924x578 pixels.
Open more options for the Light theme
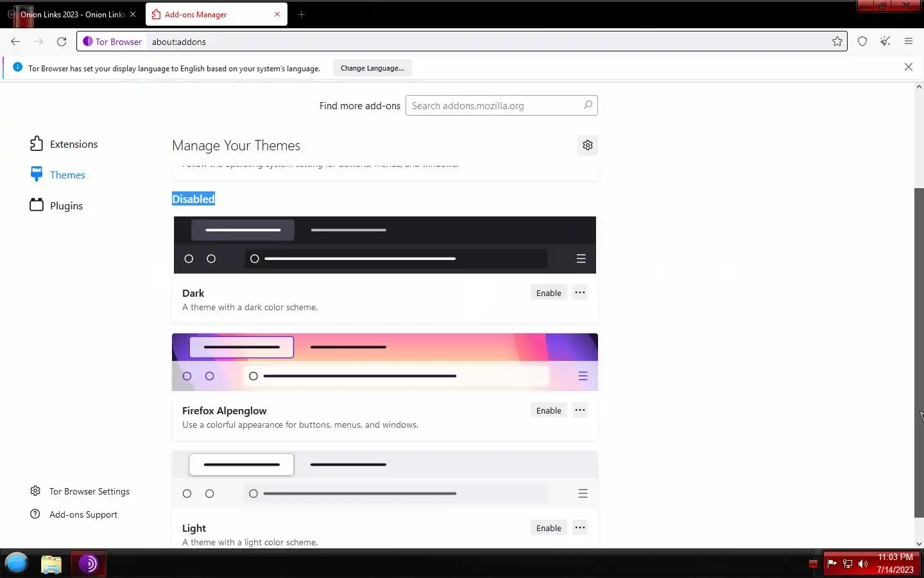580,528
